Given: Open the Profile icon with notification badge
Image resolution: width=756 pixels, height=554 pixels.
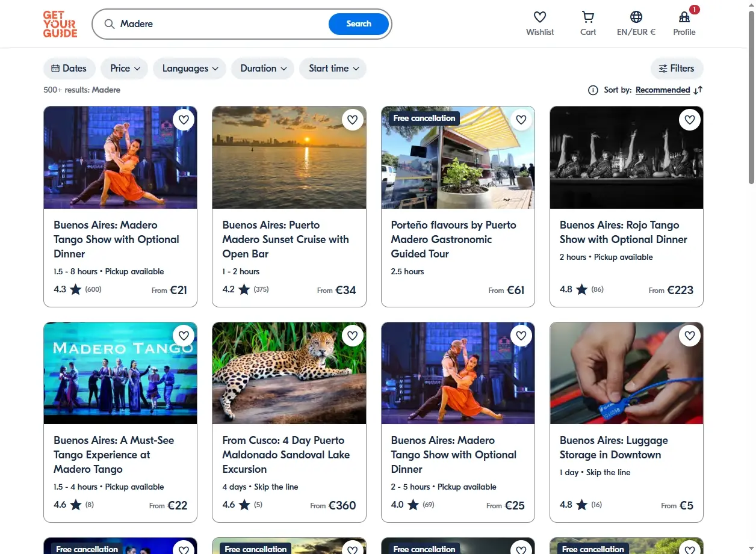Looking at the screenshot, I should [684, 17].
